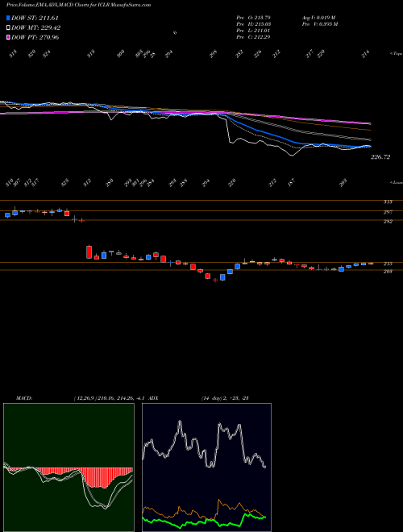This screenshot has width=403, height=532.
Task: Click the Pre O: 213.79 value
Action: [x=253, y=18]
